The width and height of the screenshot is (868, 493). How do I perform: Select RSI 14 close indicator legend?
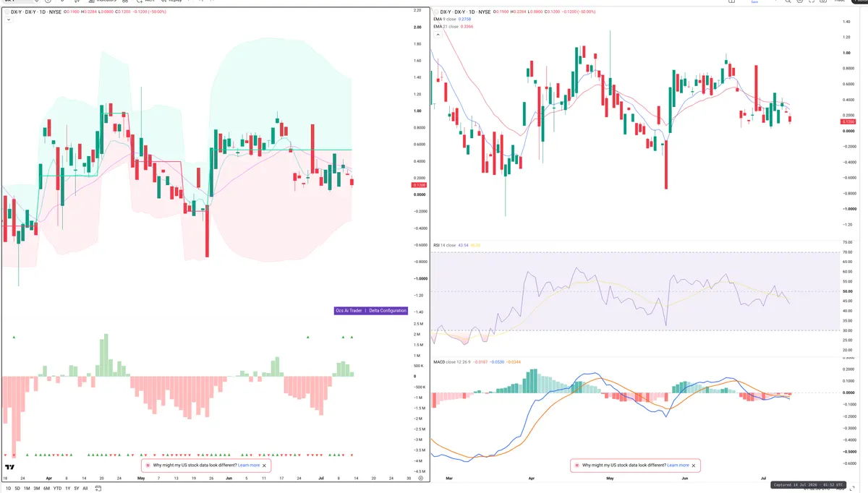tap(445, 245)
